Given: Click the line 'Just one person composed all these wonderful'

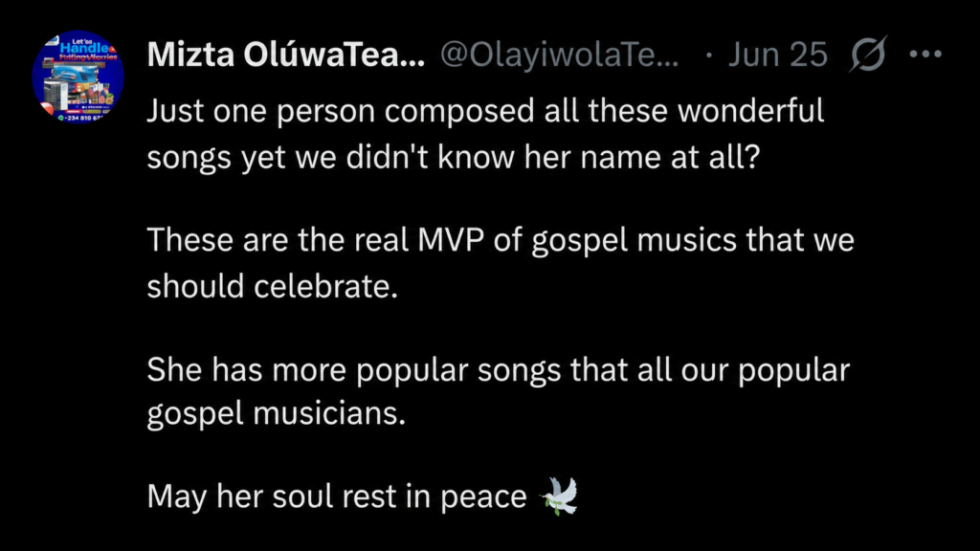Looking at the screenshot, I should click(485, 111).
